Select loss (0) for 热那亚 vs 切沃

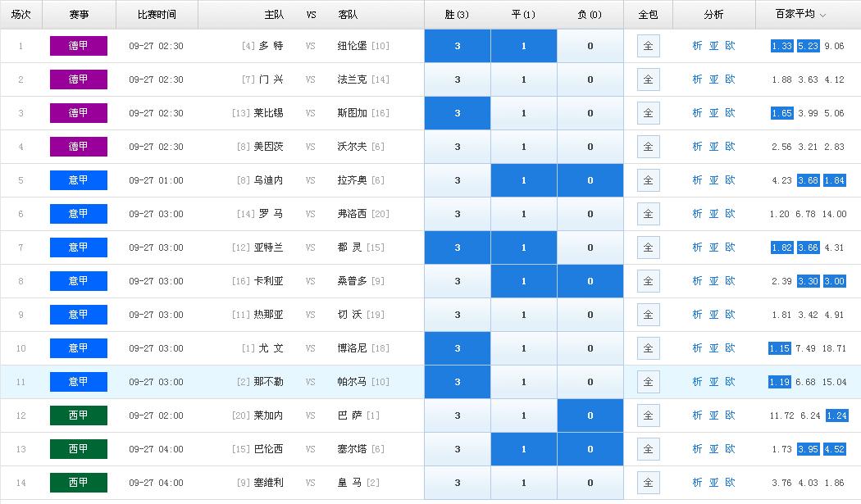590,315
